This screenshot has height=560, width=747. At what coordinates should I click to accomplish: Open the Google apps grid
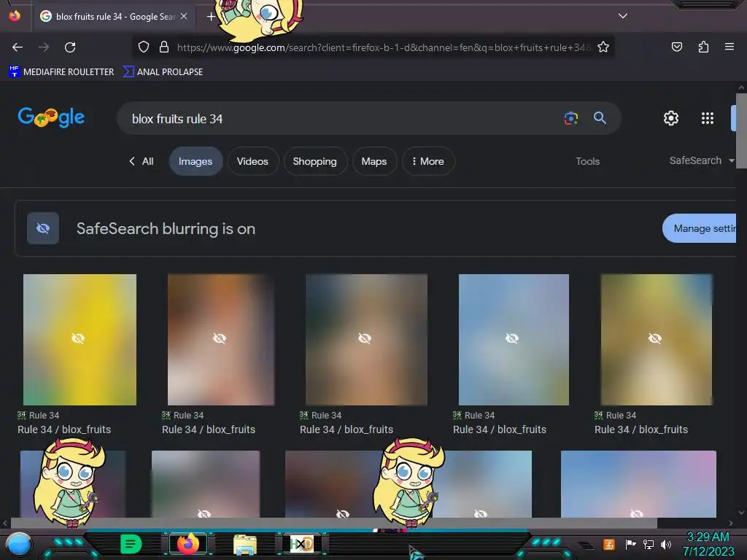(708, 118)
